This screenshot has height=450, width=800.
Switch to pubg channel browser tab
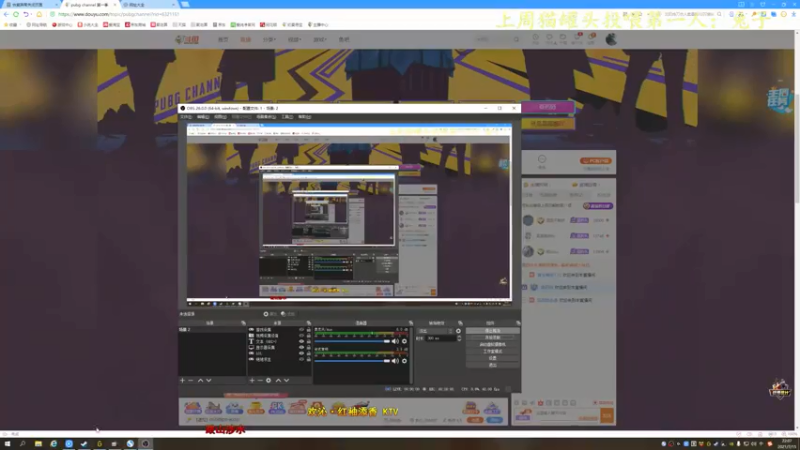pyautogui.click(x=89, y=5)
